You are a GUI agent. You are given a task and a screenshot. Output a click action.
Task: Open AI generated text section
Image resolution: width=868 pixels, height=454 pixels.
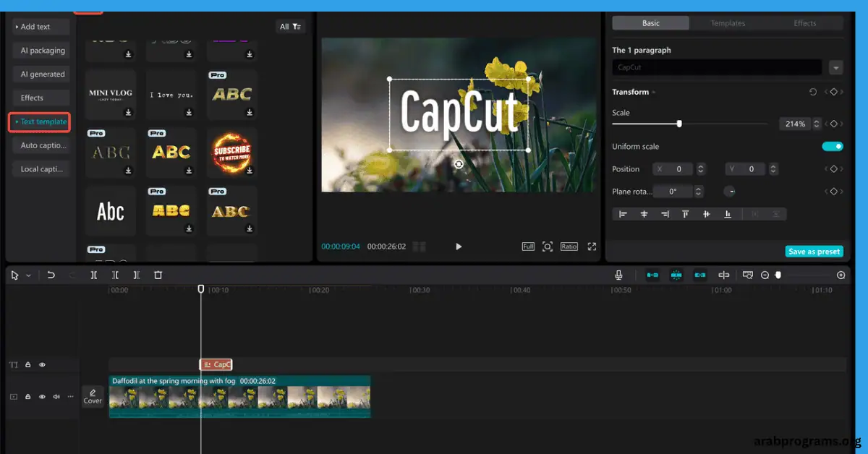[41, 74]
